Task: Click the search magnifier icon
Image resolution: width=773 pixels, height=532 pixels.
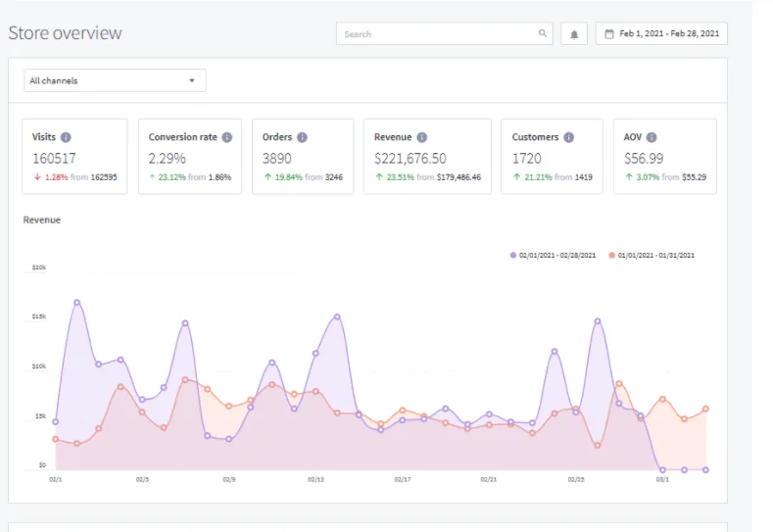Action: tap(543, 33)
